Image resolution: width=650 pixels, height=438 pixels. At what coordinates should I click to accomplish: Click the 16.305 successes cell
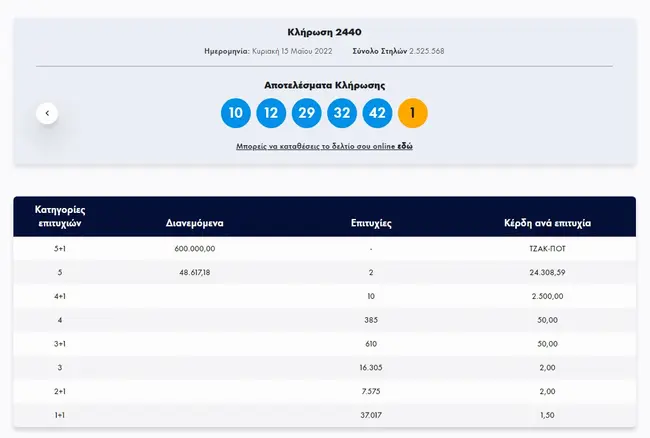[x=371, y=368]
